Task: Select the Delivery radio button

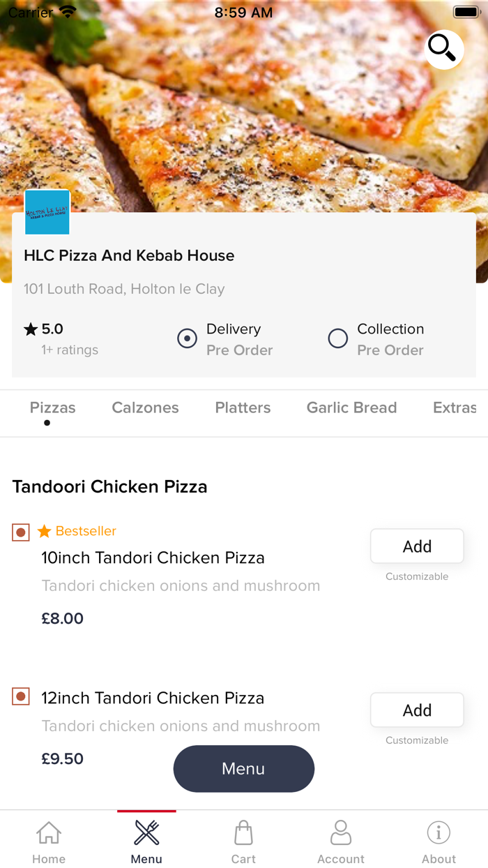Action: click(x=187, y=338)
